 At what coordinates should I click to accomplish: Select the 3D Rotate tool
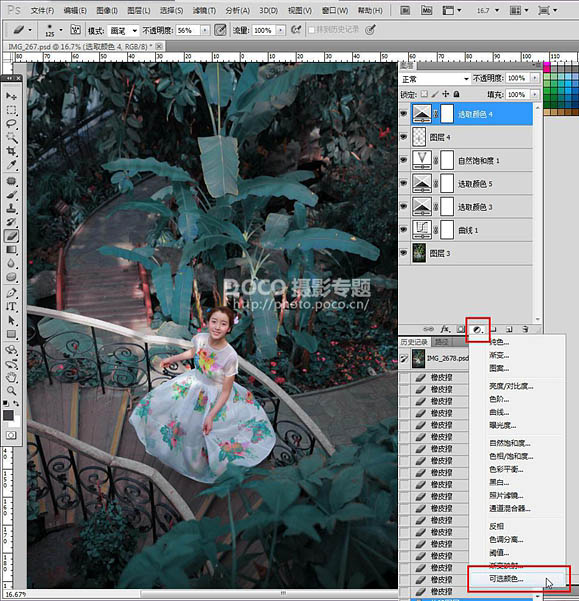(11, 350)
